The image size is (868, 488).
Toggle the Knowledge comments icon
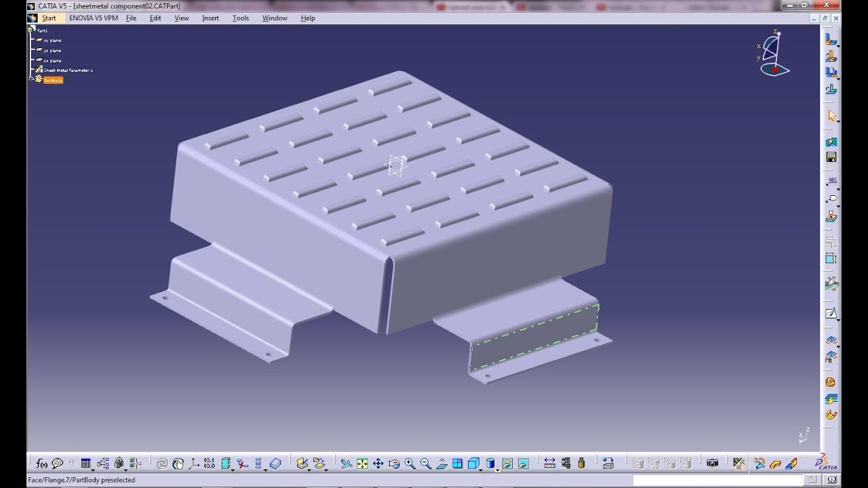57,464
